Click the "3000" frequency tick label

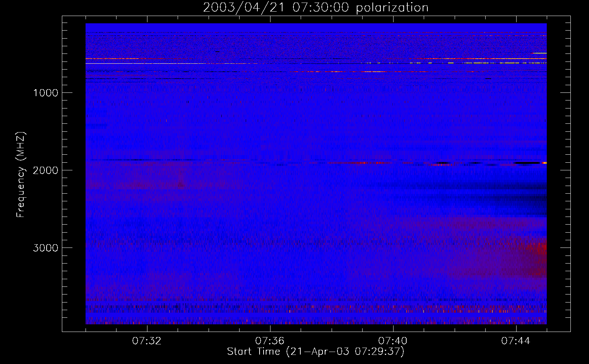coord(46,248)
